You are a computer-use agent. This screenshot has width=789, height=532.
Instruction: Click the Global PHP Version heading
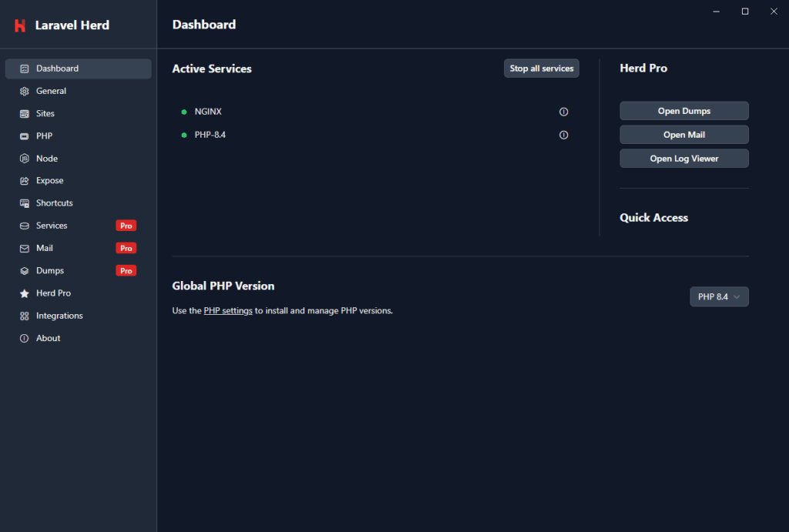pos(223,286)
